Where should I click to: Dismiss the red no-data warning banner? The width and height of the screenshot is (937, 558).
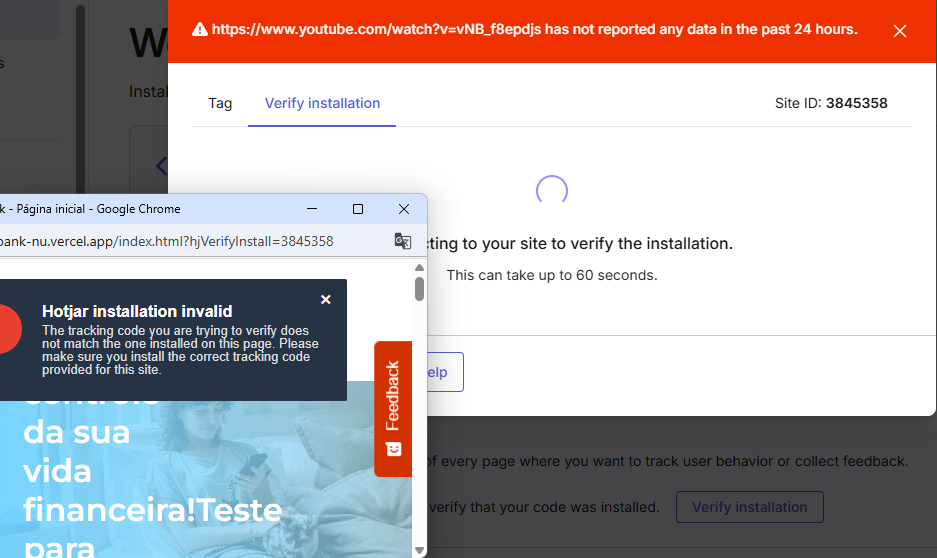900,31
